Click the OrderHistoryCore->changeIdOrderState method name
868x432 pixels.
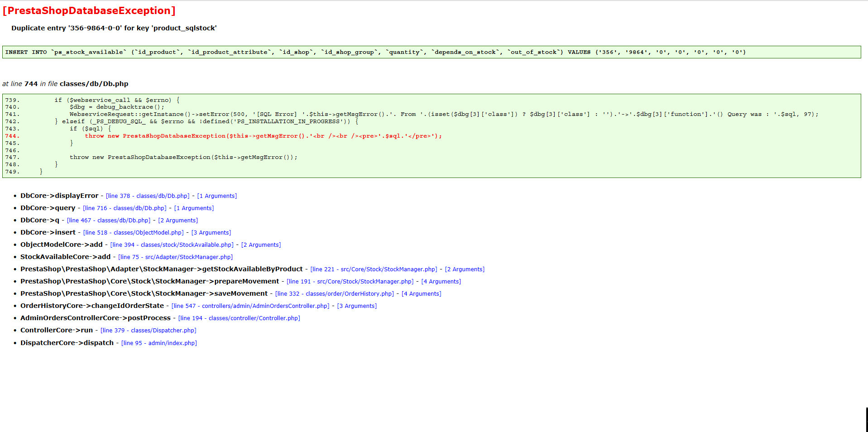pos(92,306)
